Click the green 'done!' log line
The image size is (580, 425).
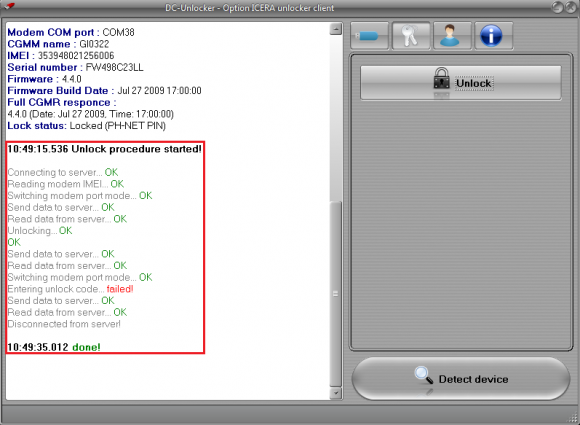pyautogui.click(x=54, y=347)
